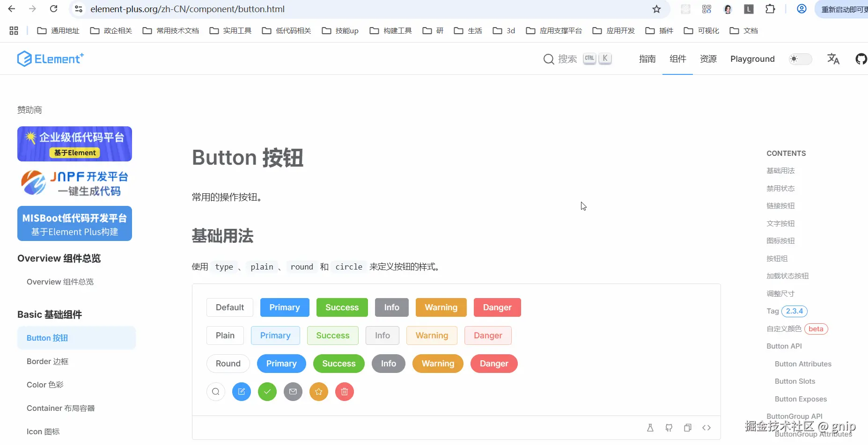
Task: Open the 构建工具 bookmark folder
Action: (x=390, y=30)
